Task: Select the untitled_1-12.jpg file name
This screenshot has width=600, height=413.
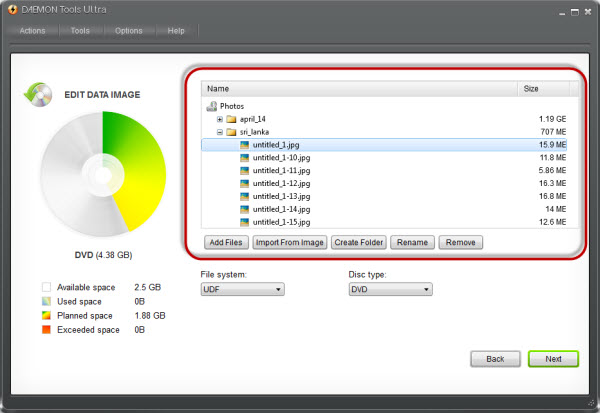Action: click(x=281, y=184)
